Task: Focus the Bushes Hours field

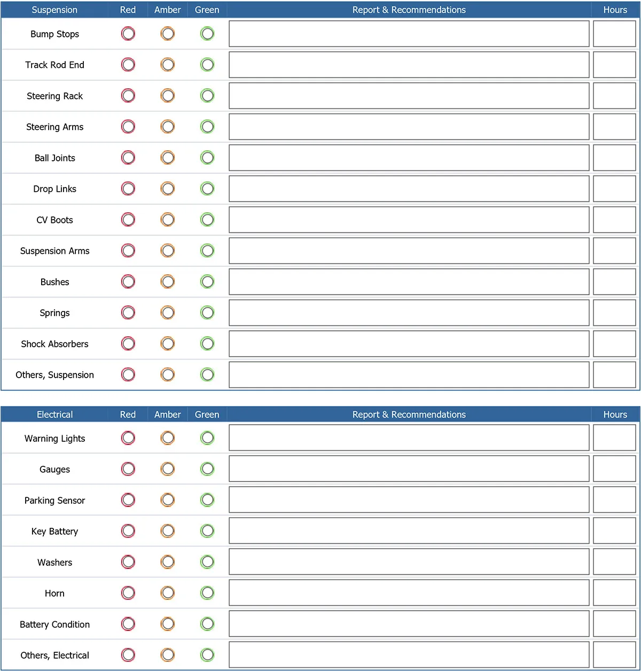Action: pyautogui.click(x=614, y=282)
